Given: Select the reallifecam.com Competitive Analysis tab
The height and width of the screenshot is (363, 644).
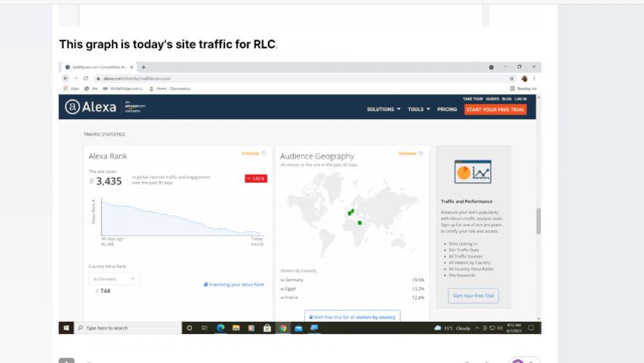Looking at the screenshot, I should click(x=99, y=67).
